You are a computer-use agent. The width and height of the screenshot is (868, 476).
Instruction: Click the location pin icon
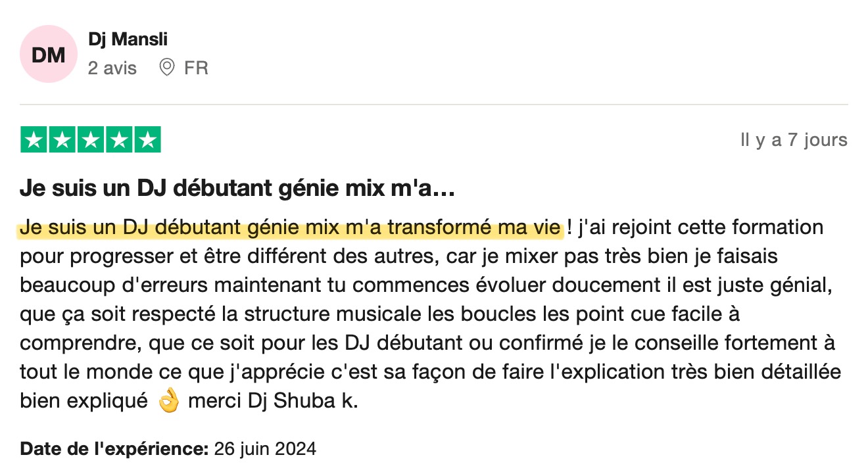click(x=167, y=67)
